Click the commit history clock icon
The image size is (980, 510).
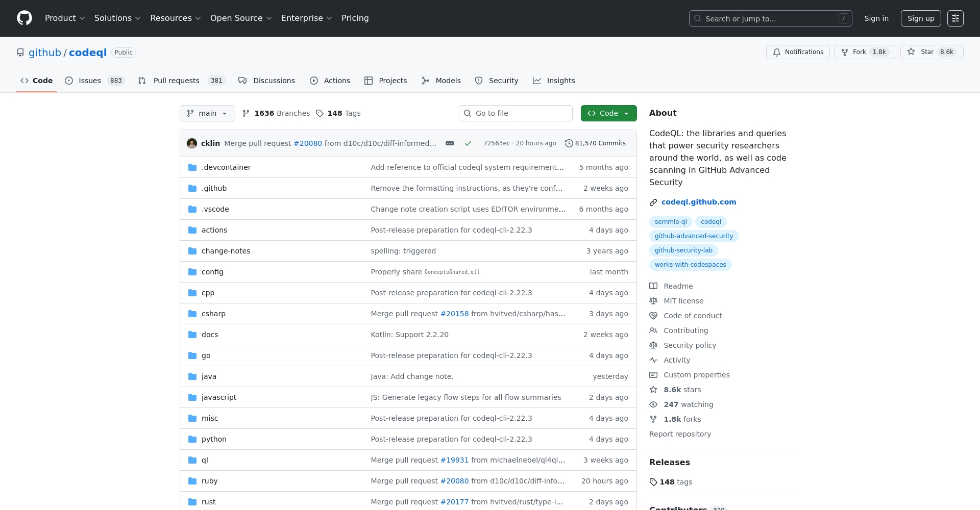[569, 143]
